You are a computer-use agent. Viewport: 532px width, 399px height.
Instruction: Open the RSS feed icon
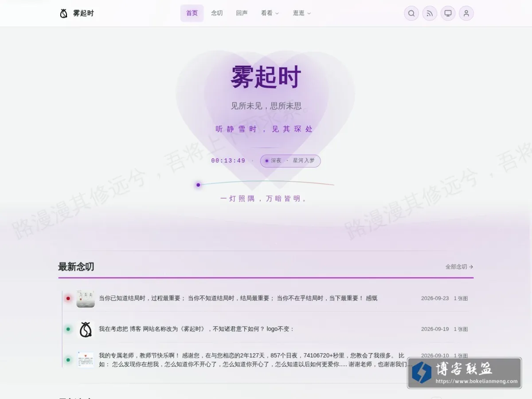click(430, 13)
